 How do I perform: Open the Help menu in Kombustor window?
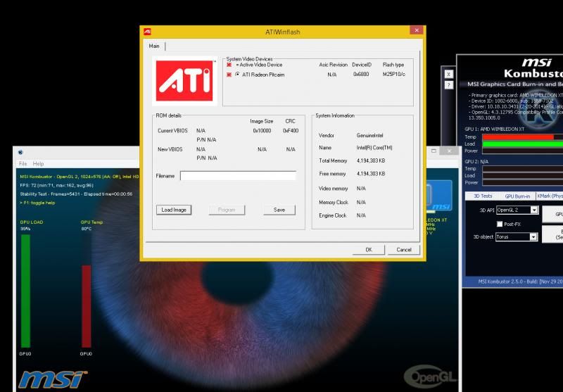click(x=39, y=164)
